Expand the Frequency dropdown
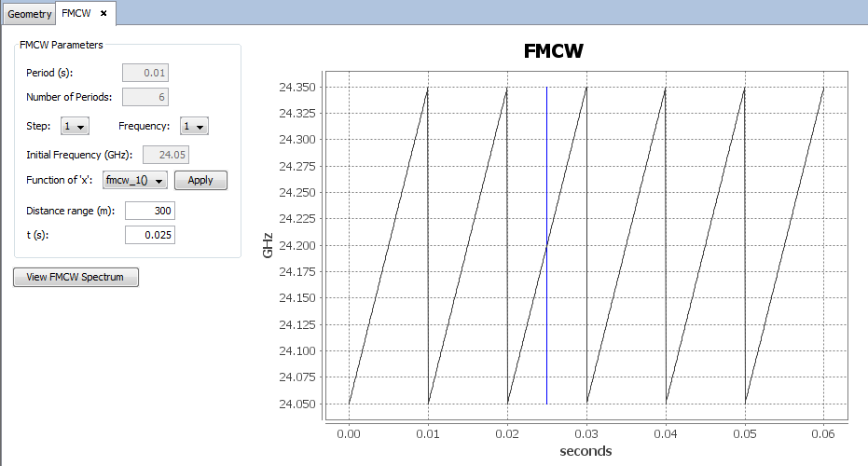 [x=195, y=126]
